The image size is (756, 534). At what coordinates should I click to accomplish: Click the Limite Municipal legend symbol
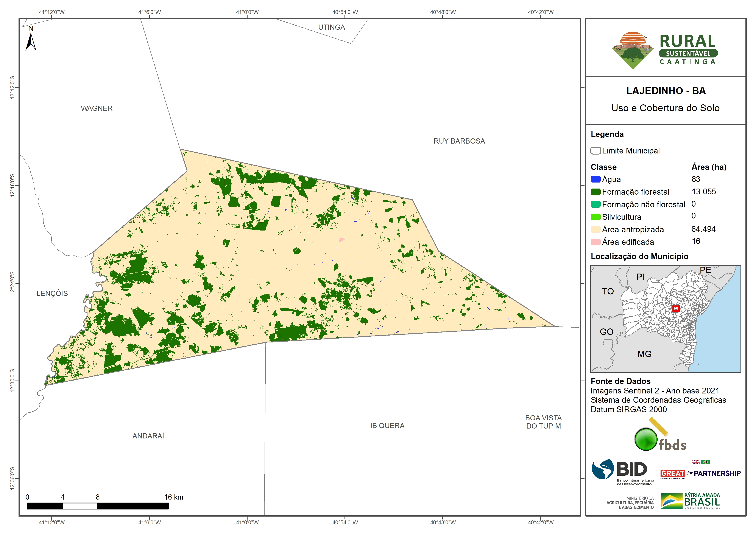[x=595, y=151]
